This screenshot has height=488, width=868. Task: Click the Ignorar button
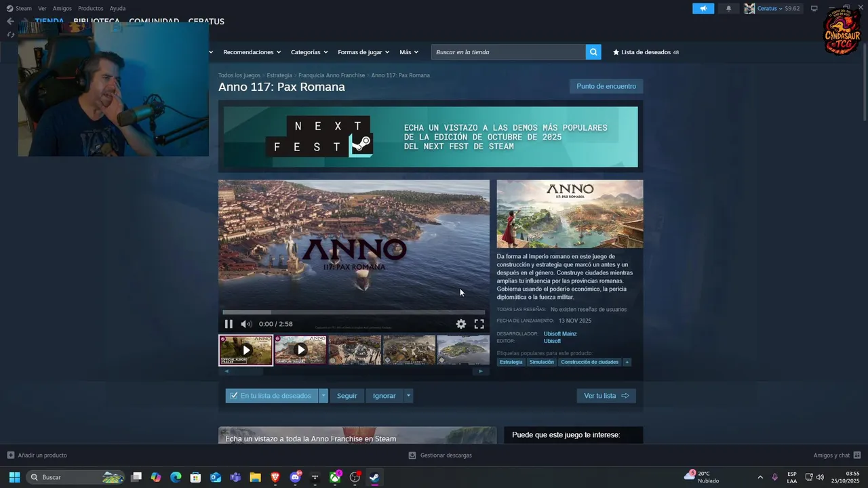pos(384,396)
